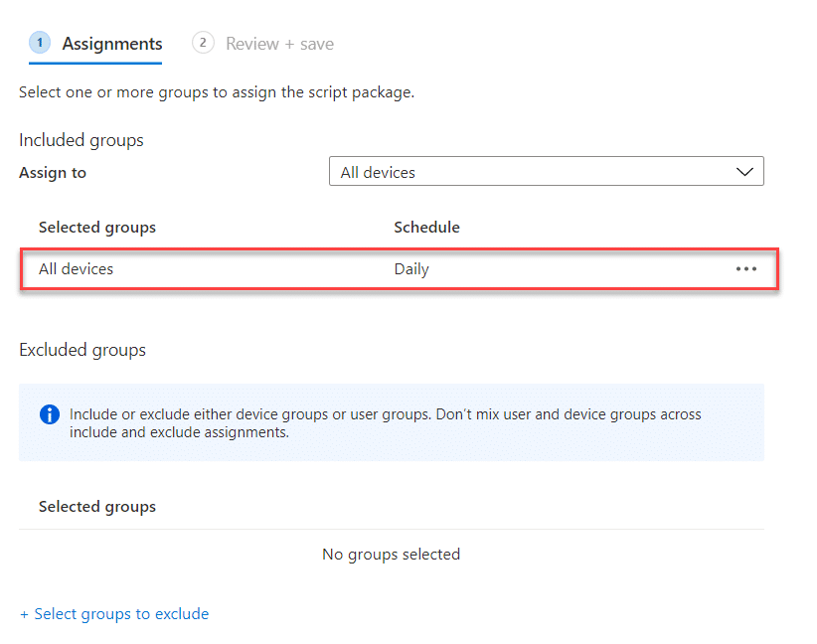Click the included Selected groups column header
The height and width of the screenshot is (644, 817).
[x=97, y=228]
